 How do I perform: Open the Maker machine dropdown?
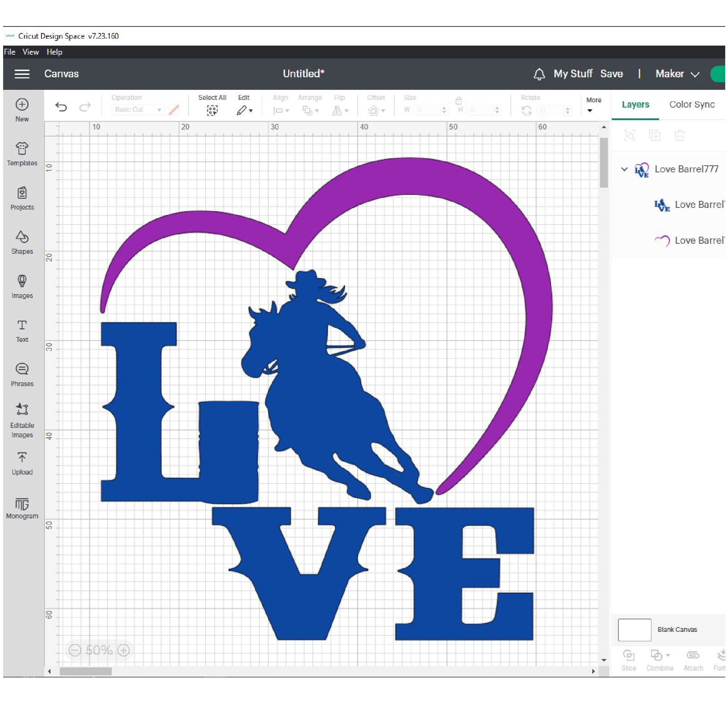pyautogui.click(x=678, y=74)
